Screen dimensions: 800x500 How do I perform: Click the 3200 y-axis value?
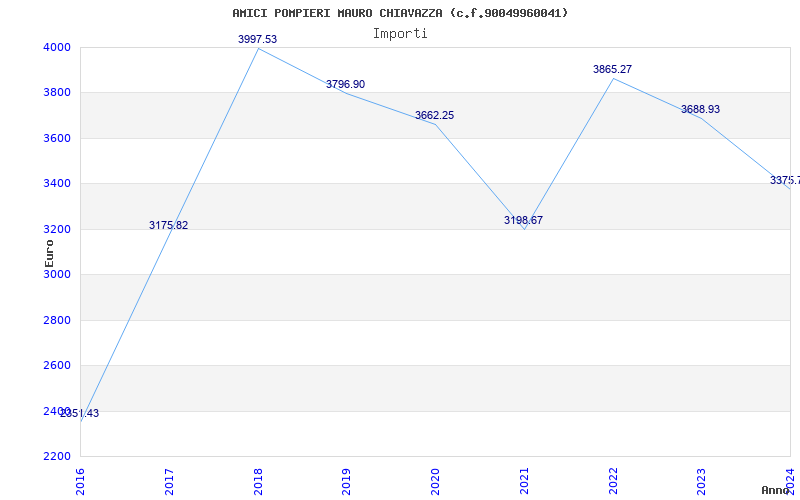point(57,229)
